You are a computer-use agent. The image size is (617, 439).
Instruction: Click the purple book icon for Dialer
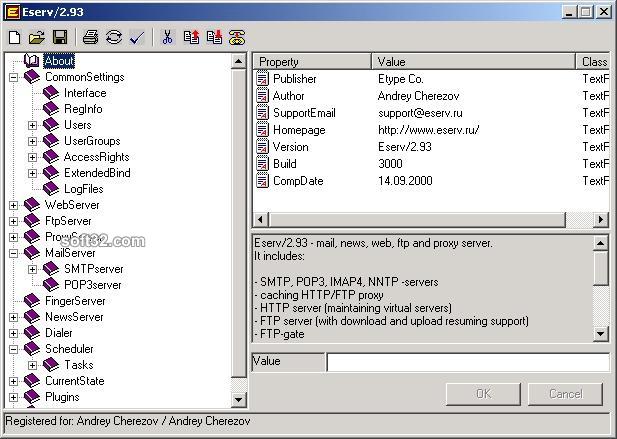[x=31, y=333]
